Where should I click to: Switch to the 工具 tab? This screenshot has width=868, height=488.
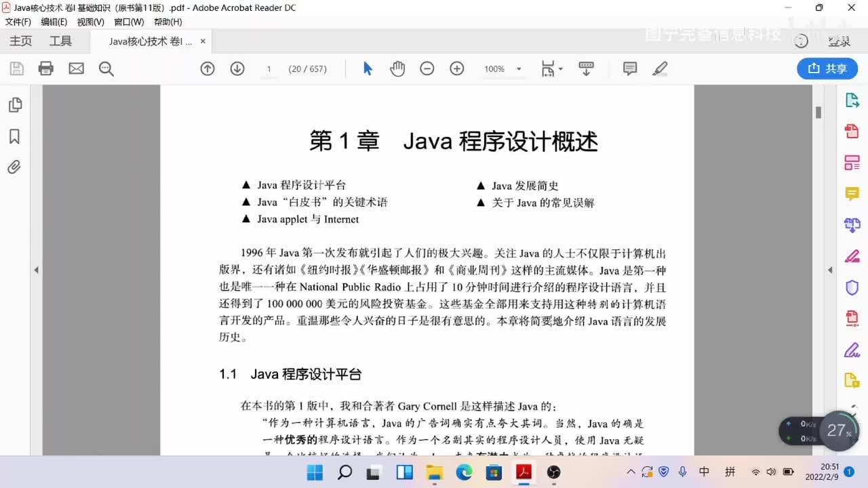point(60,41)
